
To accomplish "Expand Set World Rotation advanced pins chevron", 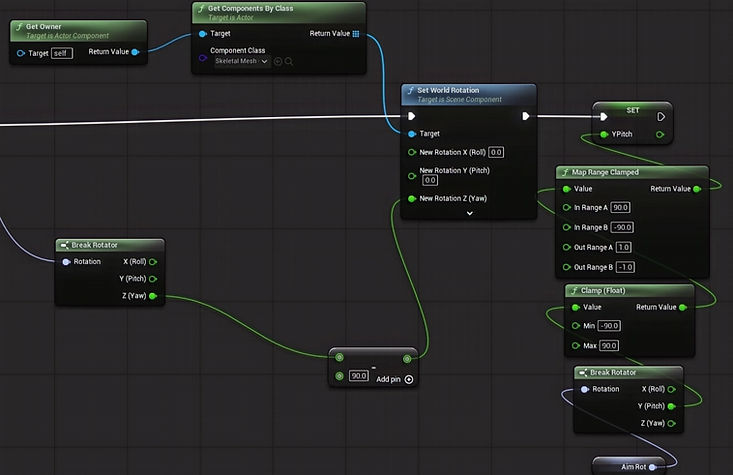I will 470,213.
